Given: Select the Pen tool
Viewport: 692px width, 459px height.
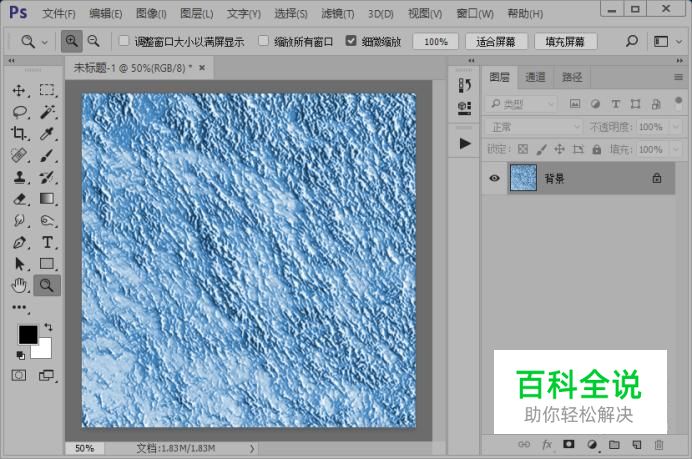Looking at the screenshot, I should [19, 242].
